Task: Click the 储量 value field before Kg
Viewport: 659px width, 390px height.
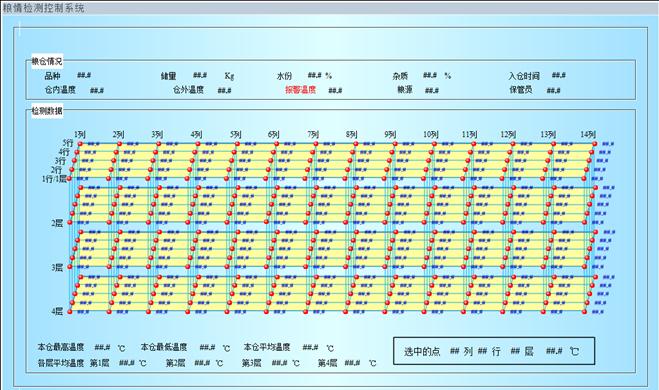Action: (x=200, y=75)
